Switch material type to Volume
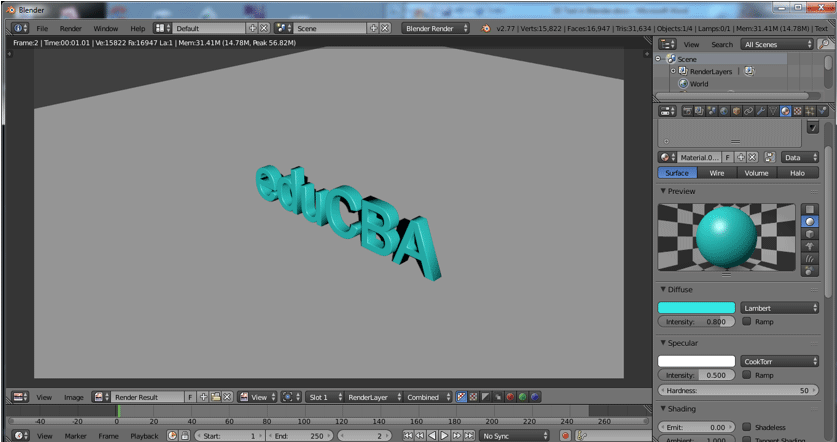 [x=756, y=173]
